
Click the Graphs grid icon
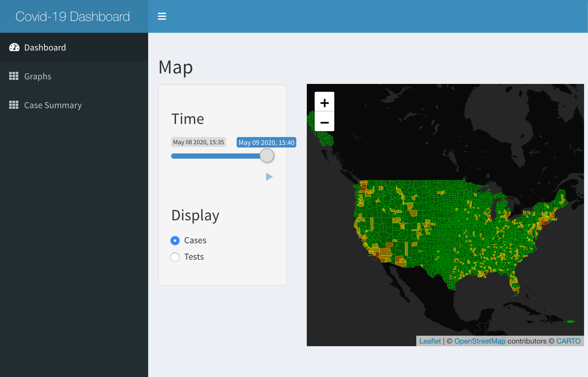pyautogui.click(x=14, y=76)
